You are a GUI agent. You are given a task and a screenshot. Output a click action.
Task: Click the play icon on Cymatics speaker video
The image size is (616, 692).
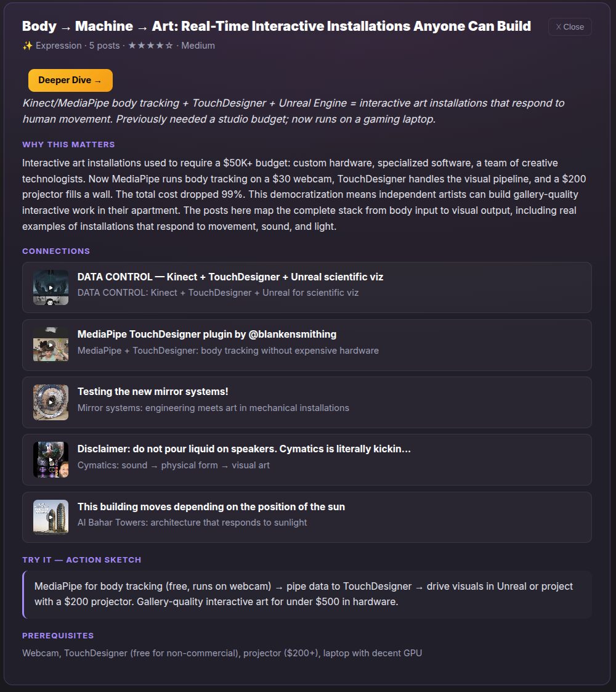[x=51, y=460]
